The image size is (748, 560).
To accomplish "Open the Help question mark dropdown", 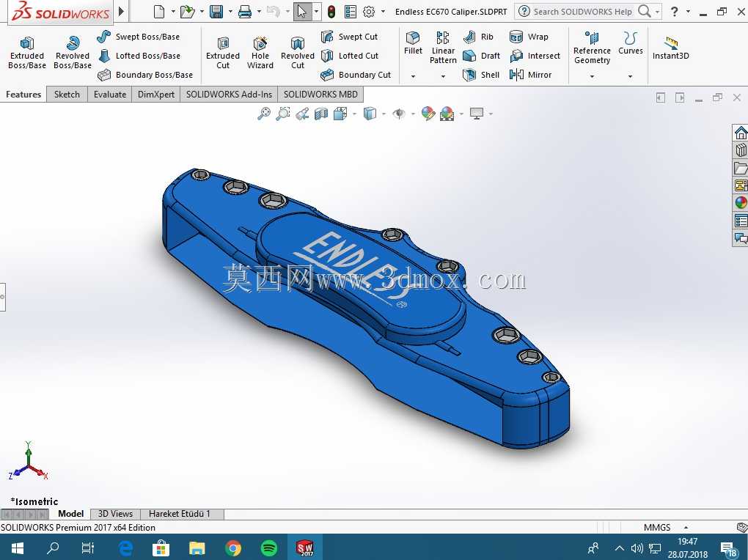I will (688, 12).
